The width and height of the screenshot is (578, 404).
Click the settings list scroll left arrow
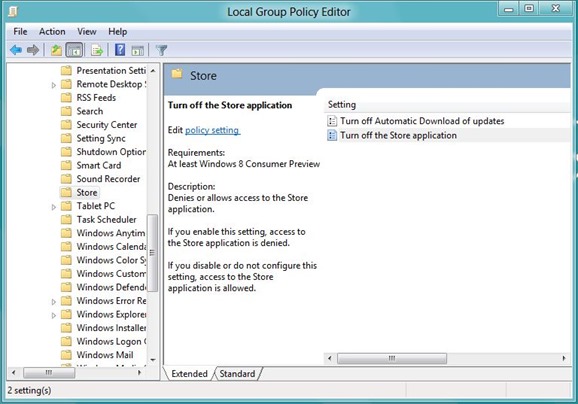tap(330, 358)
